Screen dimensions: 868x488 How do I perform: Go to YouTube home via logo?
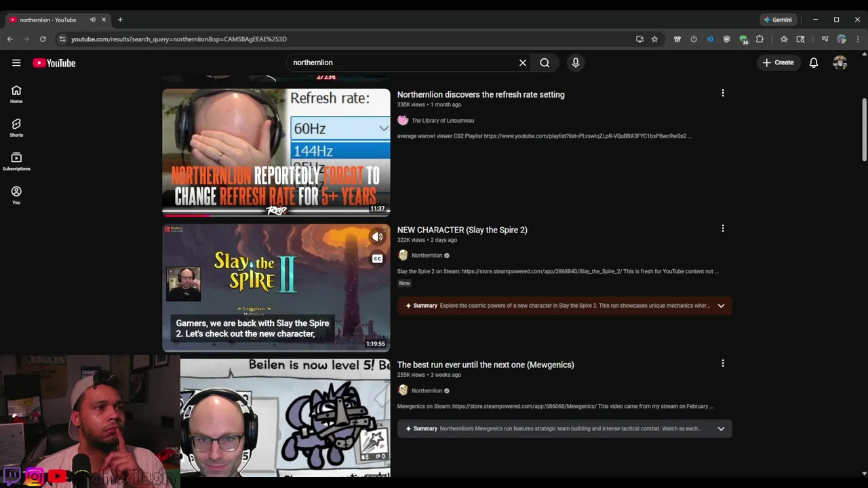(54, 63)
